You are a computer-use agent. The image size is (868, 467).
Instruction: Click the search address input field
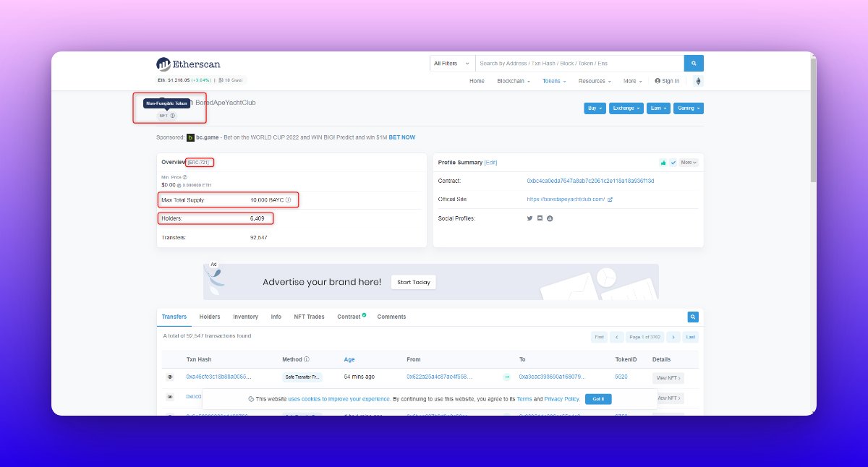coord(580,63)
